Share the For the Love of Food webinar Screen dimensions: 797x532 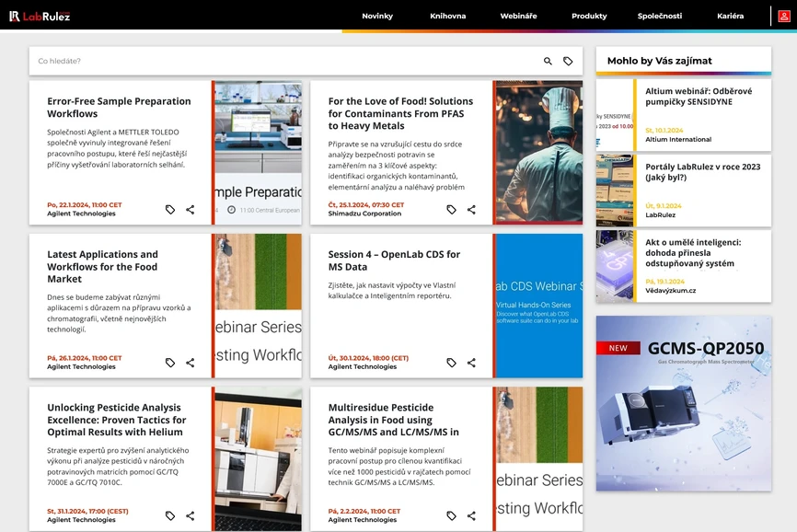tap(471, 210)
